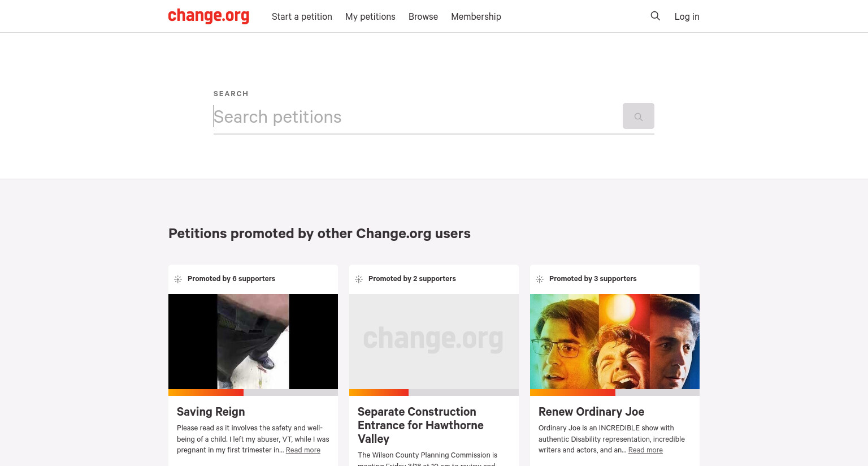Click the Renew Ordinary Joe signature progress bar
Viewport: 868px width, 466px height.
click(x=615, y=392)
